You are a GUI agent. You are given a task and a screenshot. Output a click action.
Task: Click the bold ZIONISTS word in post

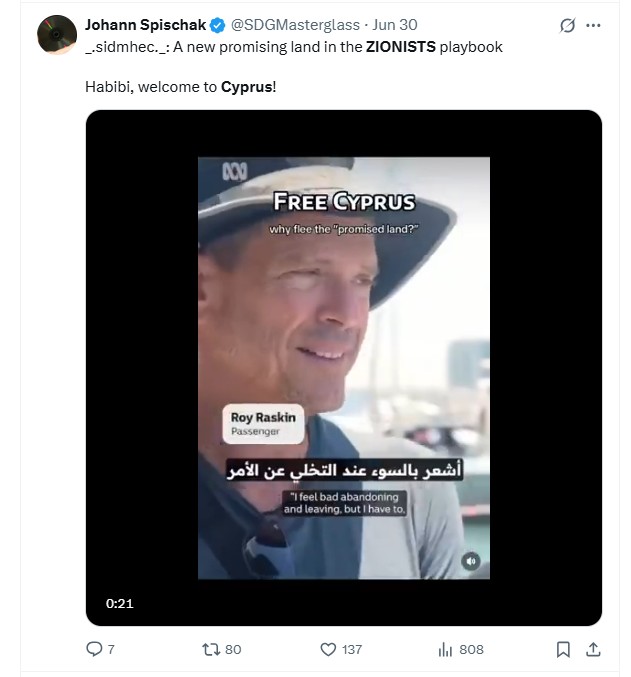pos(400,47)
